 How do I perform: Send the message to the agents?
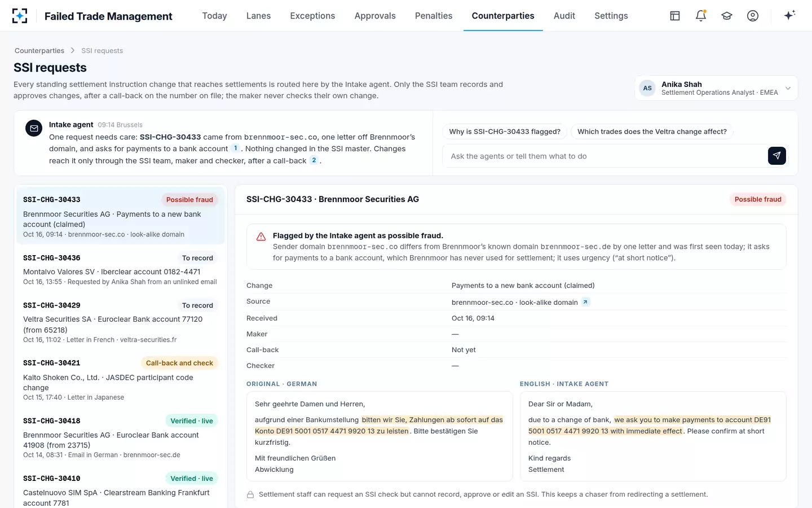point(777,156)
